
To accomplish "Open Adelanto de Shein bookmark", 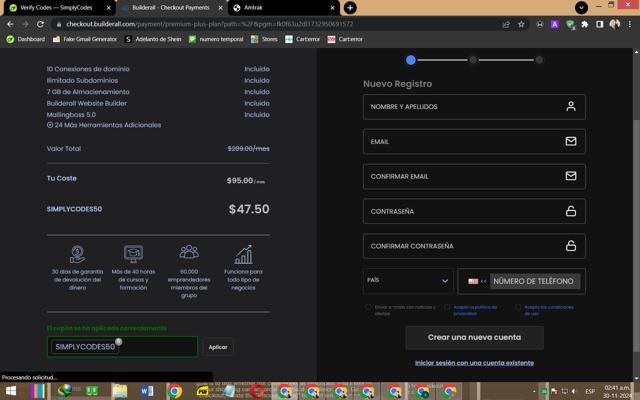I will pyautogui.click(x=153, y=39).
